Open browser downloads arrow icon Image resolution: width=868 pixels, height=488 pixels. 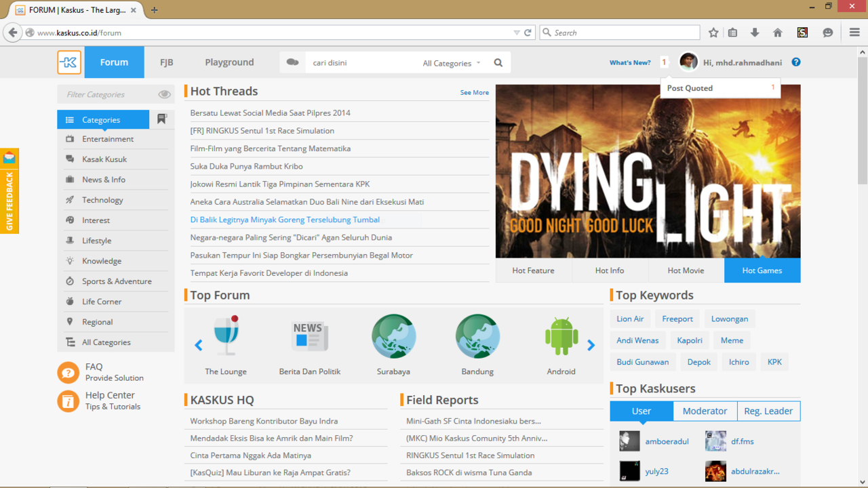755,33
